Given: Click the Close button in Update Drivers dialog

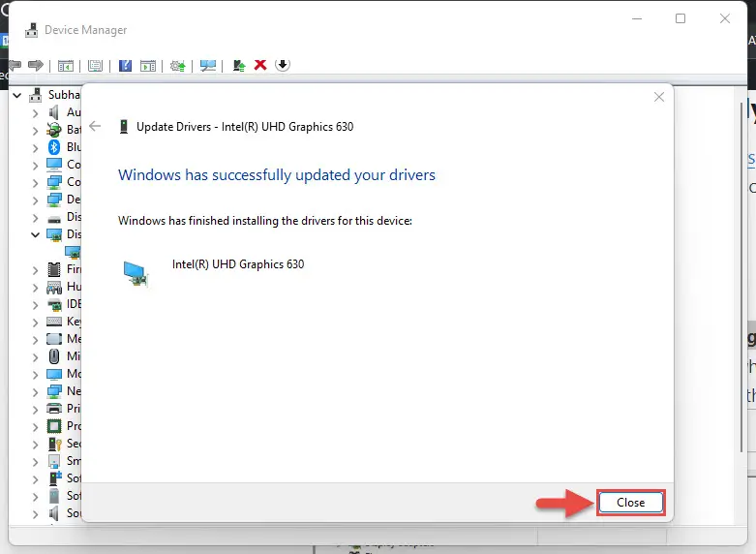Looking at the screenshot, I should [630, 503].
